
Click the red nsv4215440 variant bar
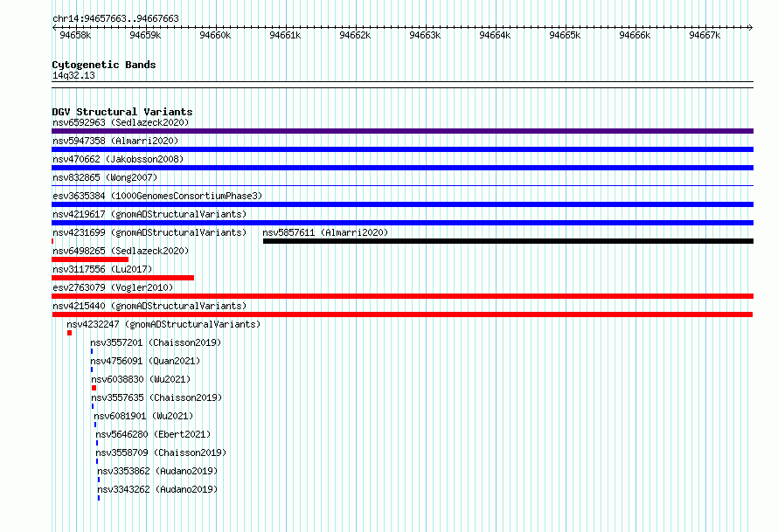click(x=402, y=314)
